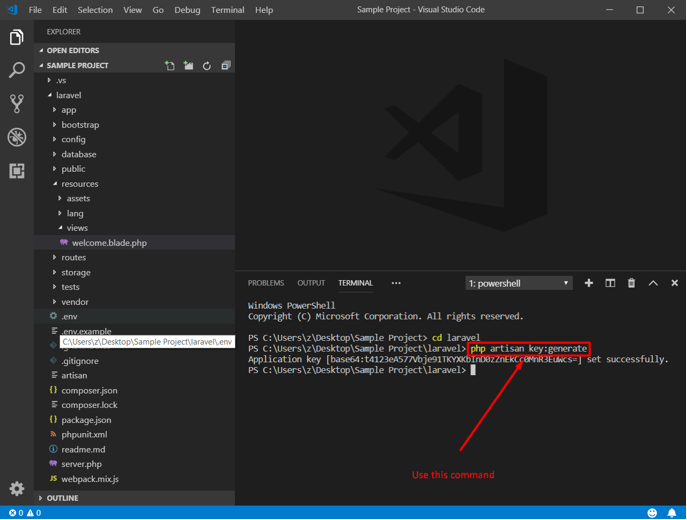Click the VS Code logo in the title bar
The height and width of the screenshot is (520, 687).
12,10
